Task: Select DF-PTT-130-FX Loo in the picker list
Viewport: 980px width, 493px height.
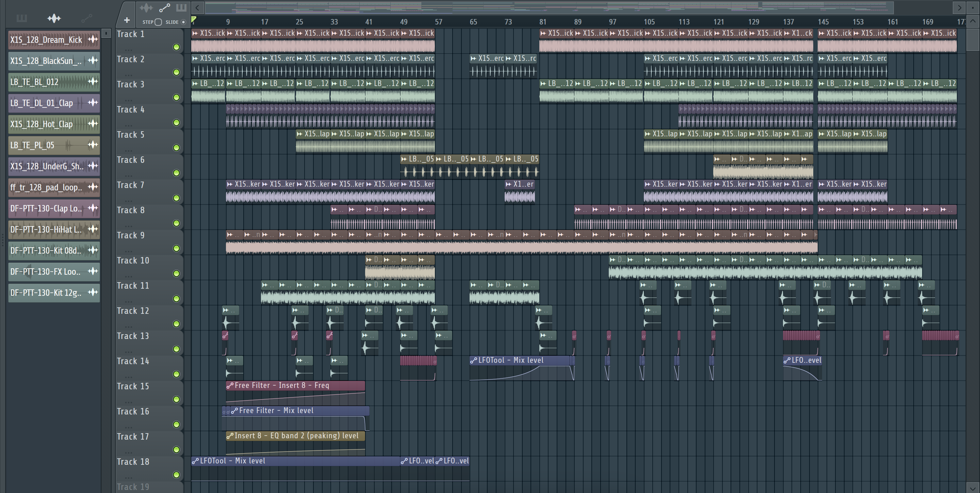Action: (54, 272)
